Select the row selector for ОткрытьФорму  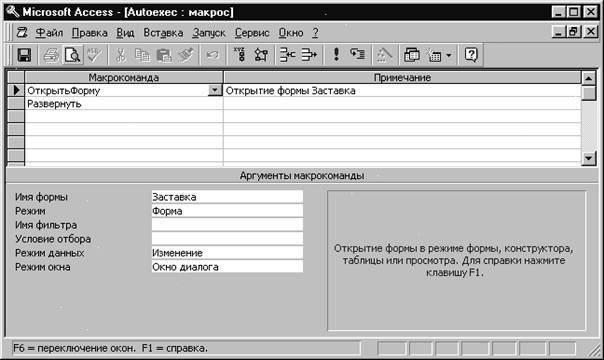(x=16, y=90)
